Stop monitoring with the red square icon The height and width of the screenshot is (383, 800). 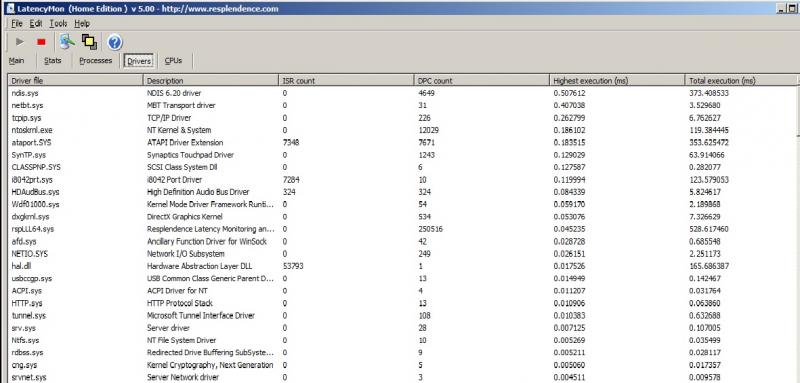click(41, 42)
